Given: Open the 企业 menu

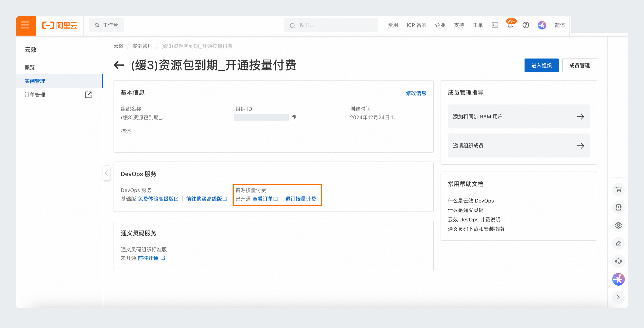Looking at the screenshot, I should (x=440, y=25).
